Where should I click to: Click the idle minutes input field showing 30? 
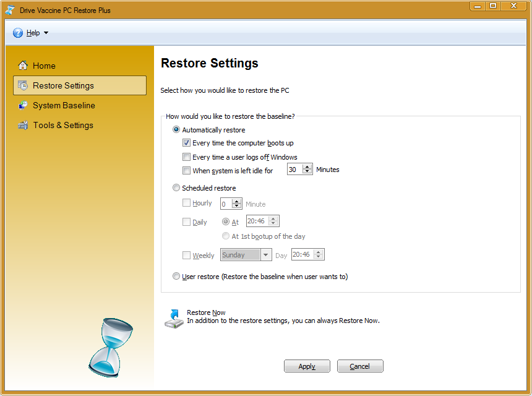pyautogui.click(x=294, y=169)
